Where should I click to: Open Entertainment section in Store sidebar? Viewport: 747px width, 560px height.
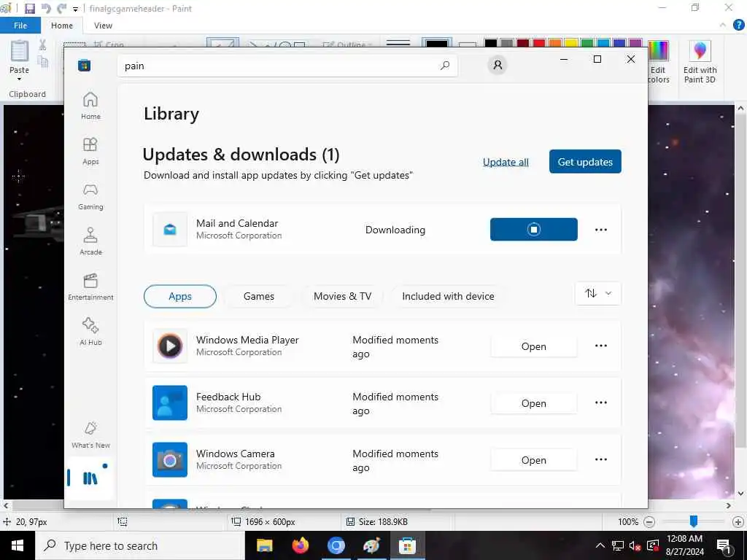(90, 287)
